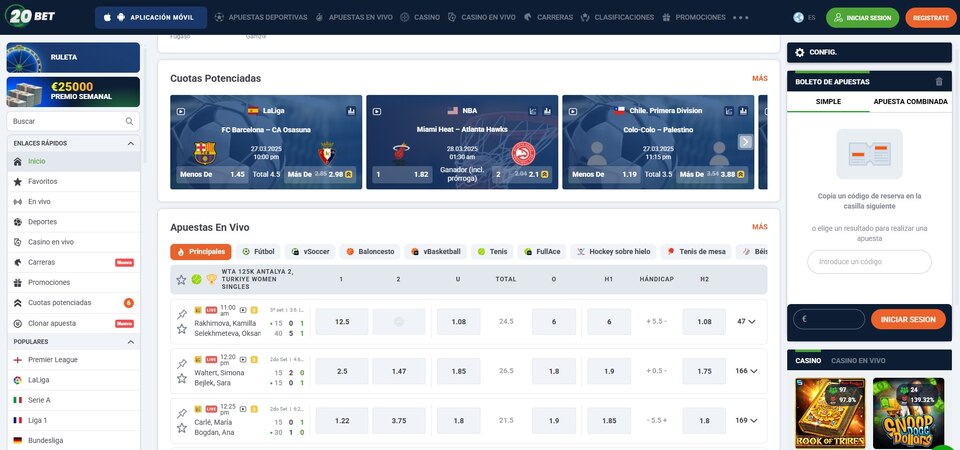Filter live bets by Hockey sobre hielo
The image size is (960, 450).
tap(613, 252)
